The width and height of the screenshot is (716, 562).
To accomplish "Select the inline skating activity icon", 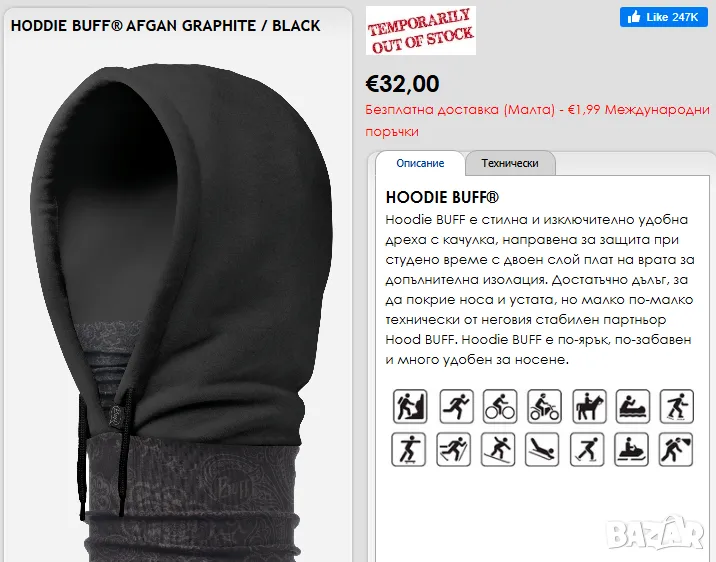I will click(677, 406).
